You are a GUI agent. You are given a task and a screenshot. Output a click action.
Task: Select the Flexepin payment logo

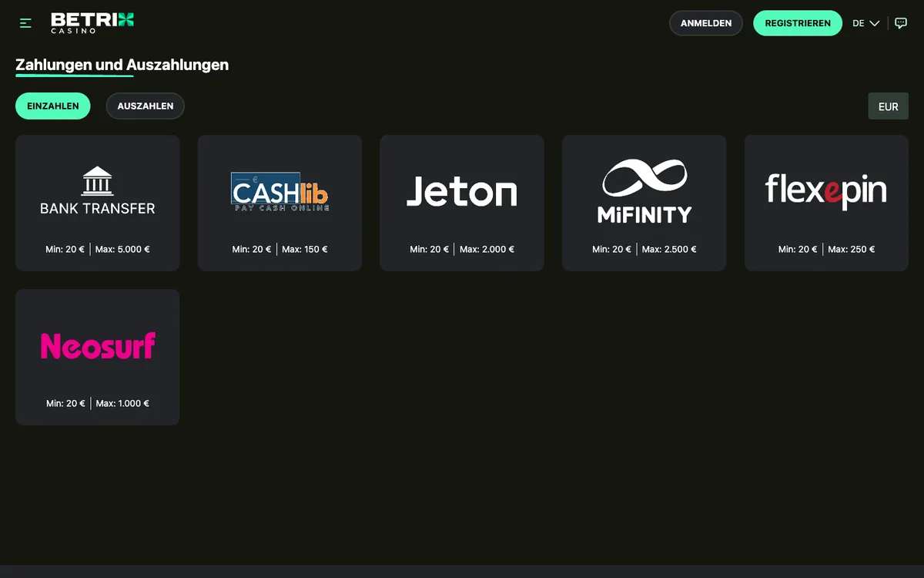click(826, 191)
